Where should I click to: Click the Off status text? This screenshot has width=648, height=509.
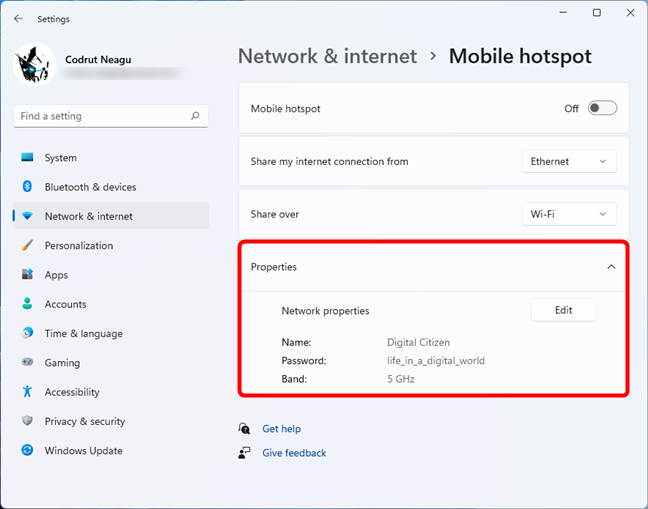point(572,109)
